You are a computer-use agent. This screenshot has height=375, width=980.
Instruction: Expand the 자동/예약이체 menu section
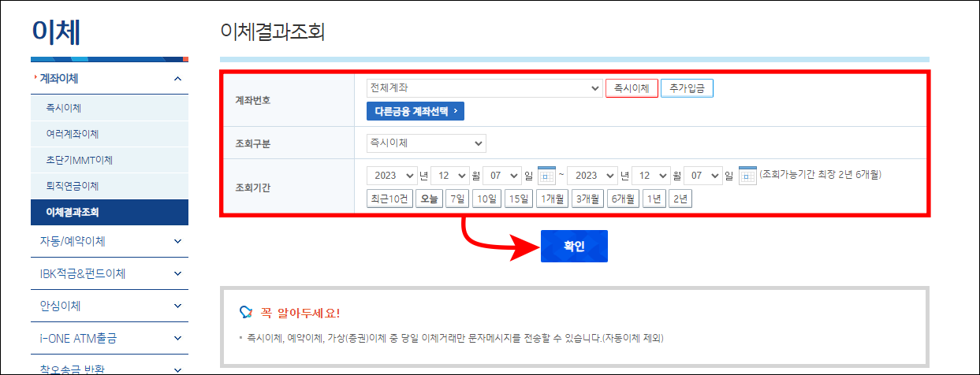[110, 240]
